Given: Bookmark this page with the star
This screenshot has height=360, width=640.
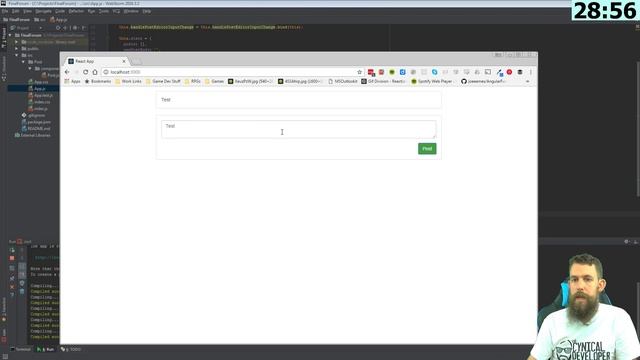Looking at the screenshot, I should (x=359, y=72).
